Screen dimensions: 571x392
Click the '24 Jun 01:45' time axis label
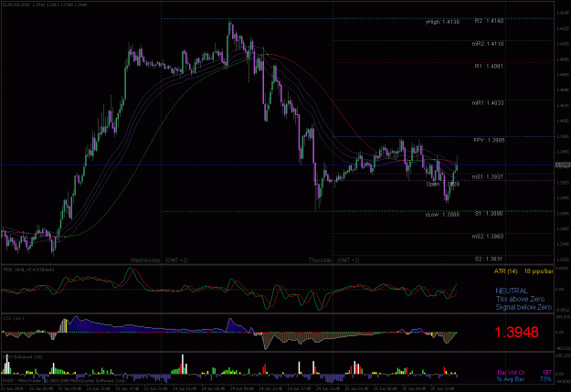185,388
